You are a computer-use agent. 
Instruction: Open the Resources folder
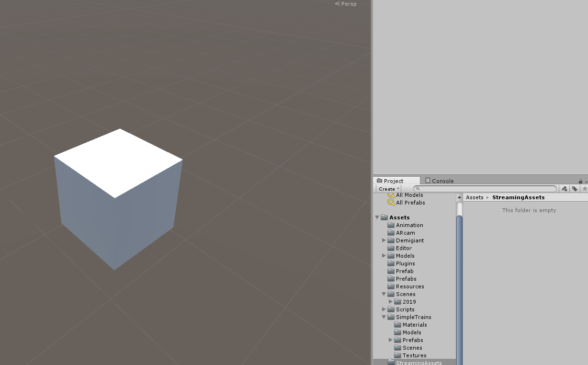tap(406, 286)
